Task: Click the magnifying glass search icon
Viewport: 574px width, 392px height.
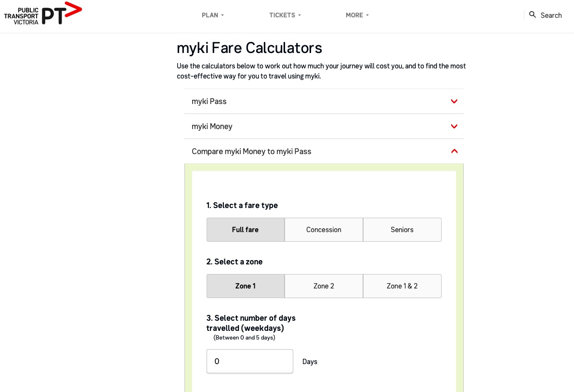Action: click(x=532, y=14)
